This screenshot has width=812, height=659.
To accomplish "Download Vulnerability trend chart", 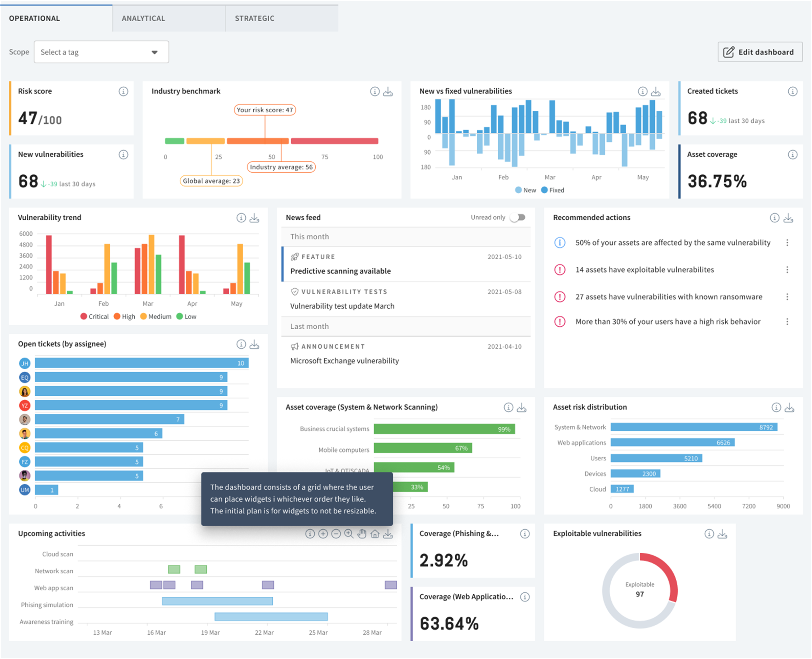I will click(x=255, y=218).
